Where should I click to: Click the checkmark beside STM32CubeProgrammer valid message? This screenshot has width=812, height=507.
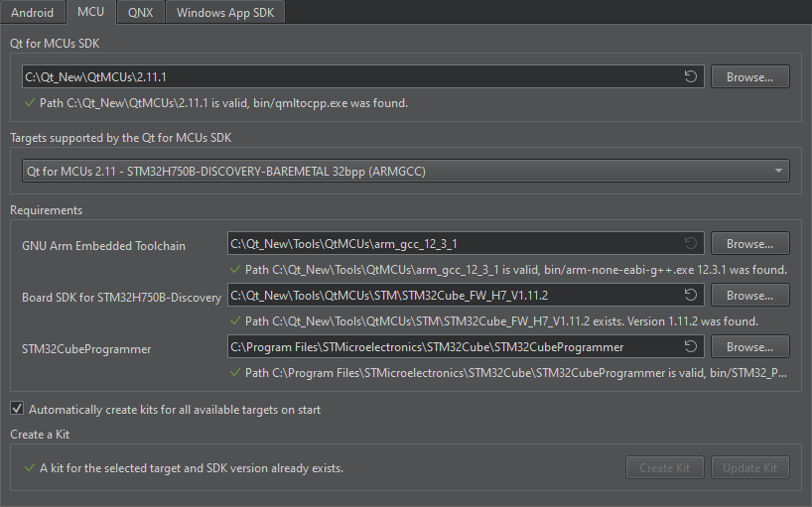point(235,373)
